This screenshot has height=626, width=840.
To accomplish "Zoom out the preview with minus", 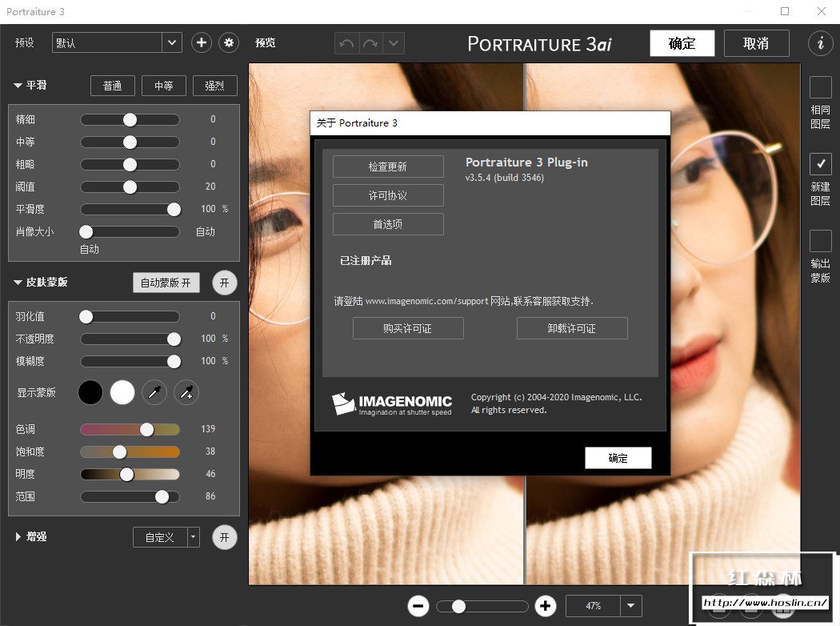I will (x=418, y=606).
